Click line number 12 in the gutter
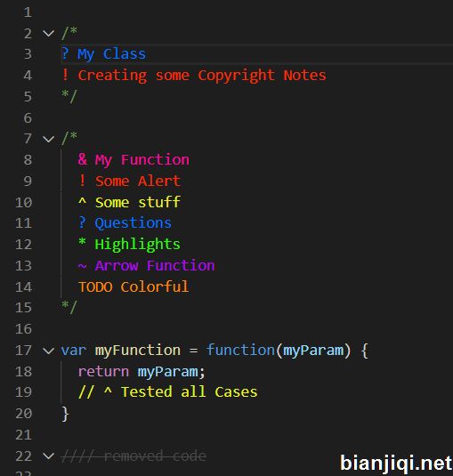453x476 pixels. point(23,245)
